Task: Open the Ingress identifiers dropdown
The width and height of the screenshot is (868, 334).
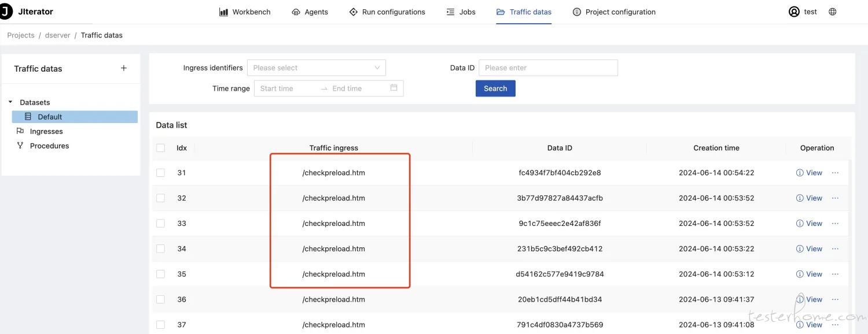Action: click(x=317, y=68)
